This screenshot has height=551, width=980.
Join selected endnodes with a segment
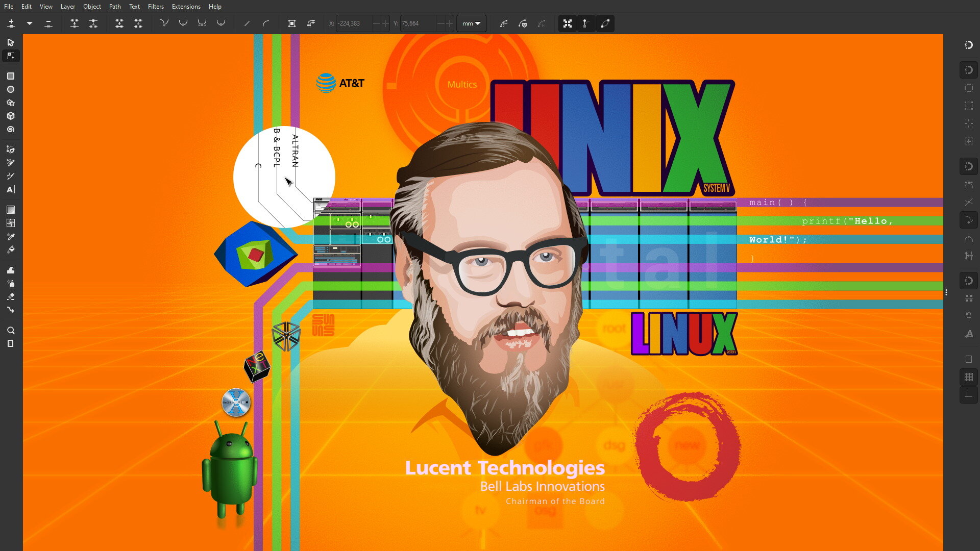click(119, 23)
